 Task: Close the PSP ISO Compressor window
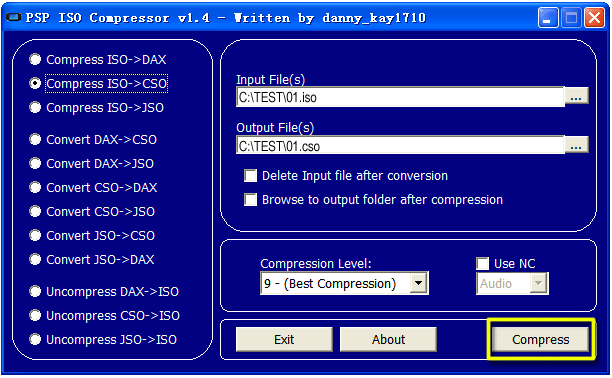(594, 18)
